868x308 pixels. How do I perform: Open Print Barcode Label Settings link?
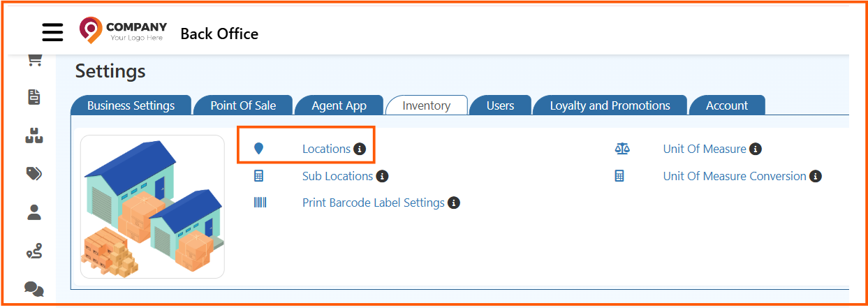[x=373, y=203]
